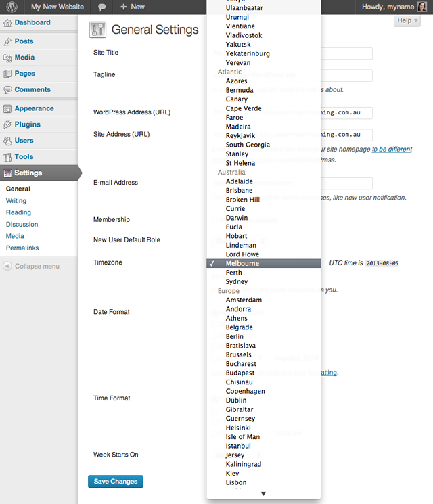Click the scroll-down arrow at the dropdown bottom

[x=263, y=494]
